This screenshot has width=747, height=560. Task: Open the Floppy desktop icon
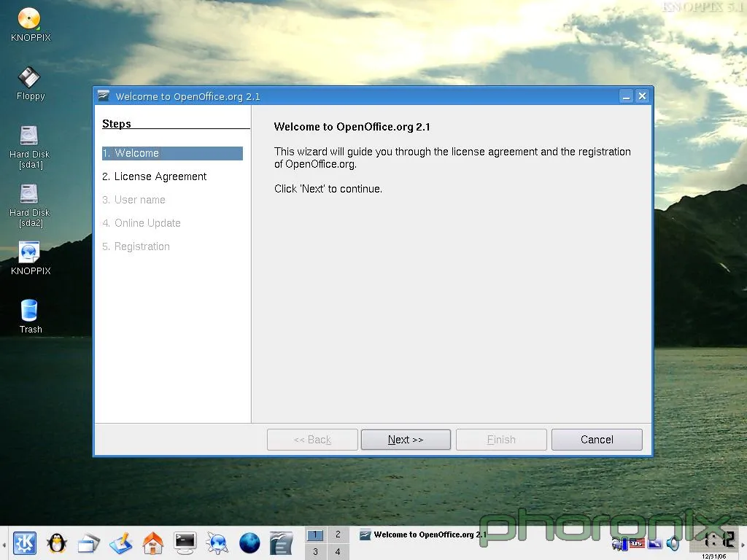point(30,84)
